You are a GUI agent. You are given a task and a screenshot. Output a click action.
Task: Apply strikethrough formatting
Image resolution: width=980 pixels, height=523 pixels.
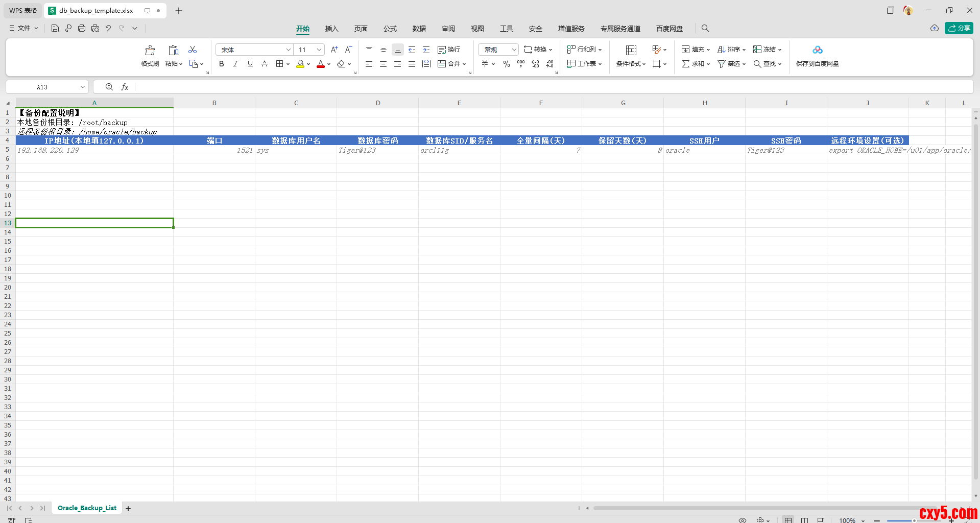point(265,64)
